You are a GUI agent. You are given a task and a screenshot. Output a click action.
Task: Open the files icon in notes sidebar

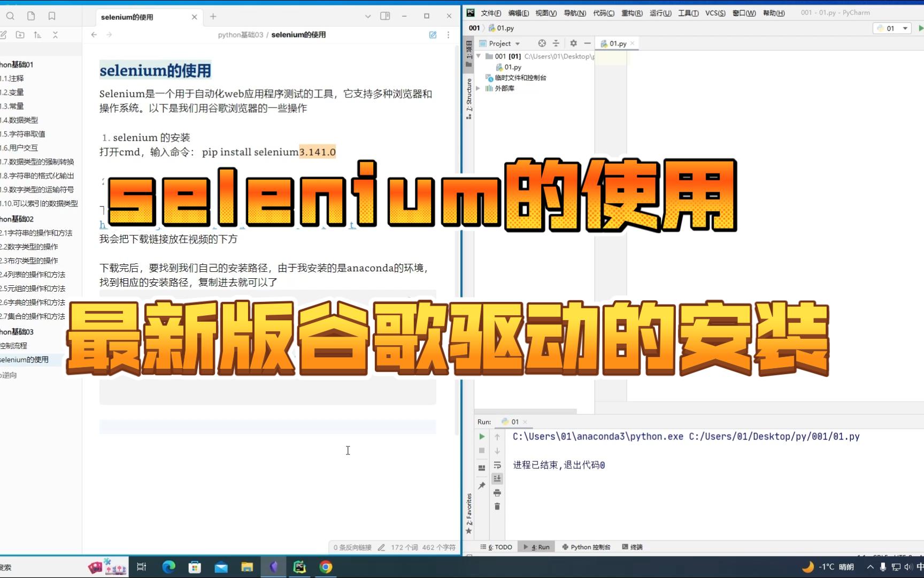point(31,16)
